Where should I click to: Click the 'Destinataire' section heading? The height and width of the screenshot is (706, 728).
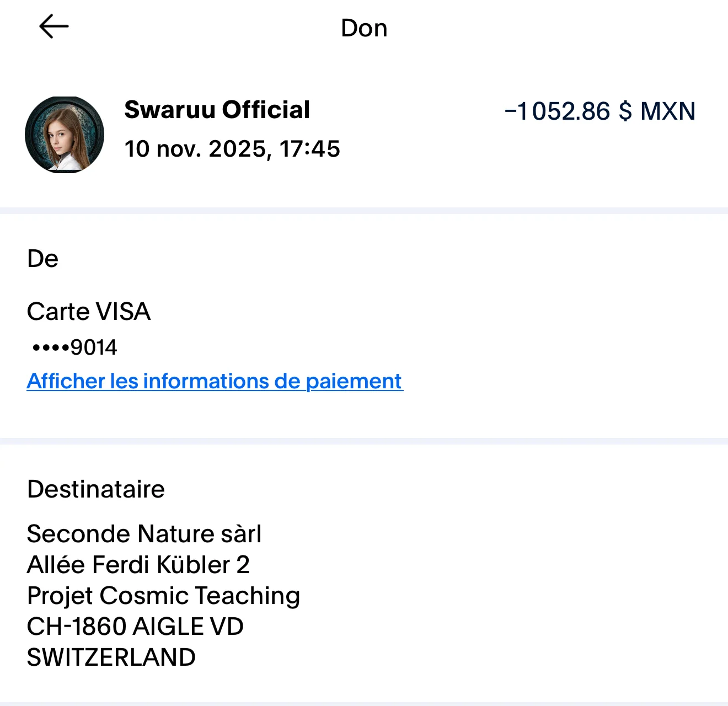tap(96, 489)
